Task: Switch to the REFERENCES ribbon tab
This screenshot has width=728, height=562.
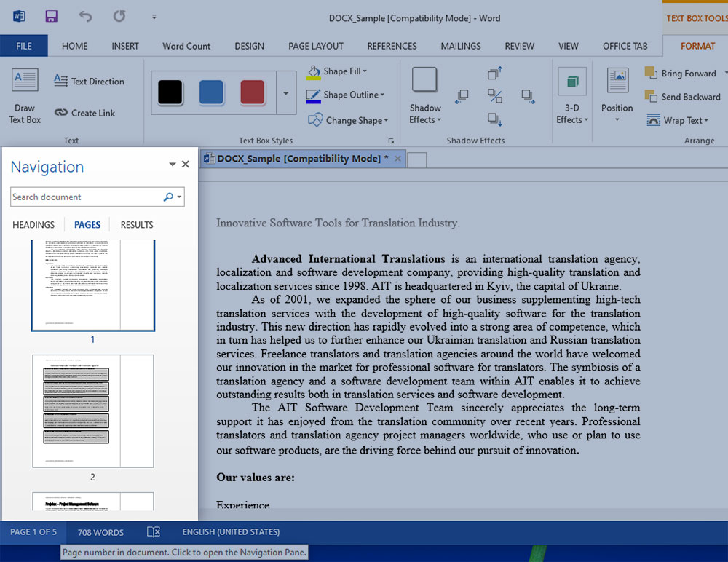Action: coord(392,46)
